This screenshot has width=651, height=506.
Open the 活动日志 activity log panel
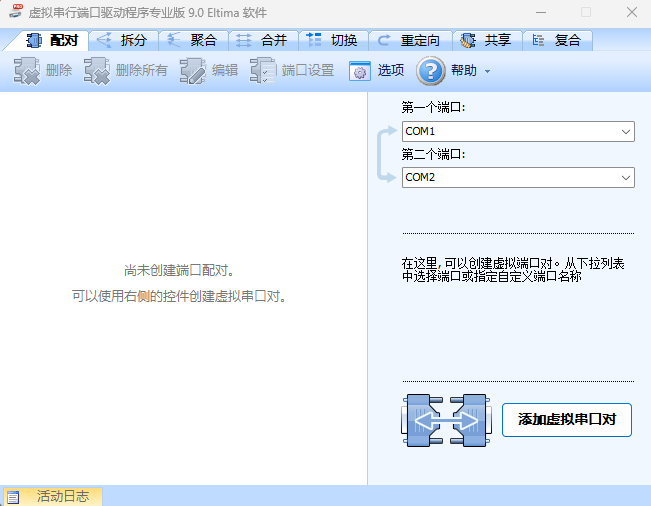pyautogui.click(x=62, y=497)
